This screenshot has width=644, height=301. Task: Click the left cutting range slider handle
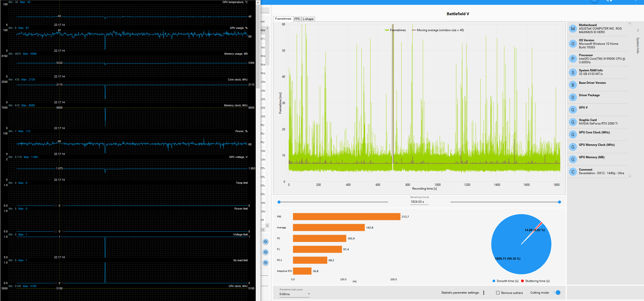(279, 202)
